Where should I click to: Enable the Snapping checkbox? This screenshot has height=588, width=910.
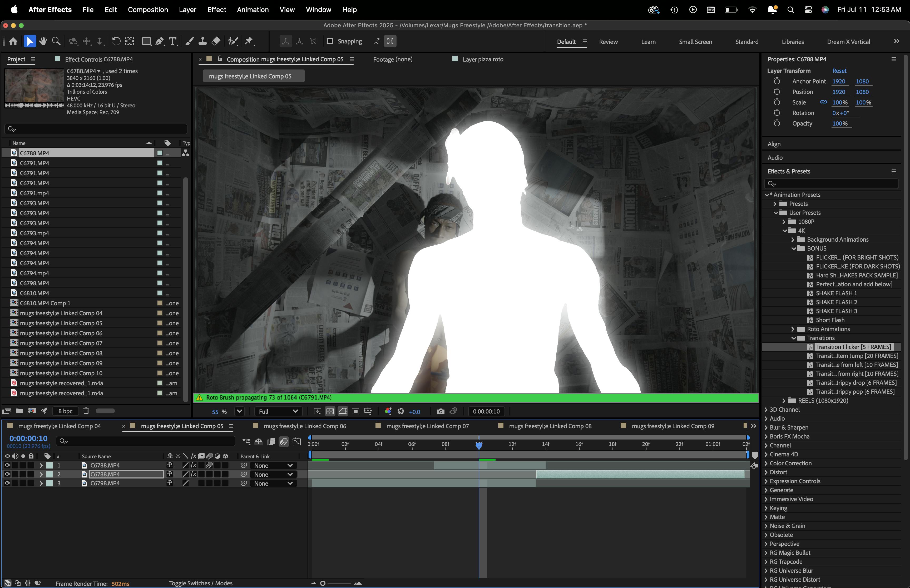330,41
